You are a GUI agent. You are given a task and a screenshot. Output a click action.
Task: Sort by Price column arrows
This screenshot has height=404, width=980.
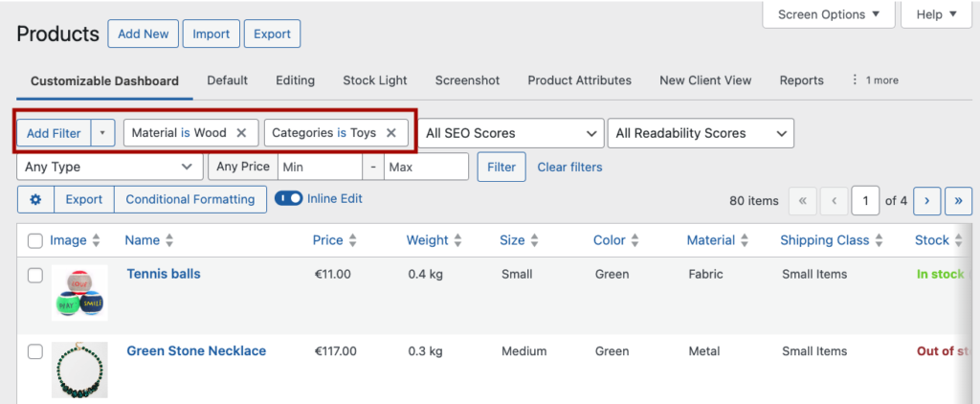[x=353, y=240]
